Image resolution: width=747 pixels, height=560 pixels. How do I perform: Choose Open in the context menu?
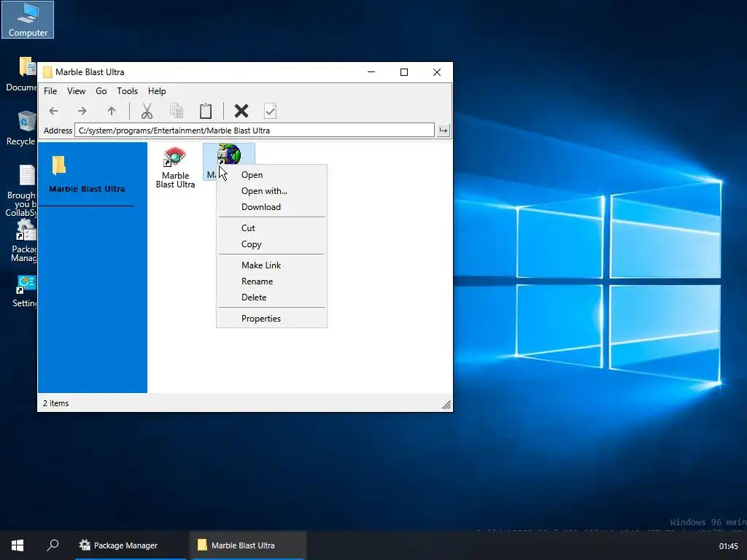271,175
